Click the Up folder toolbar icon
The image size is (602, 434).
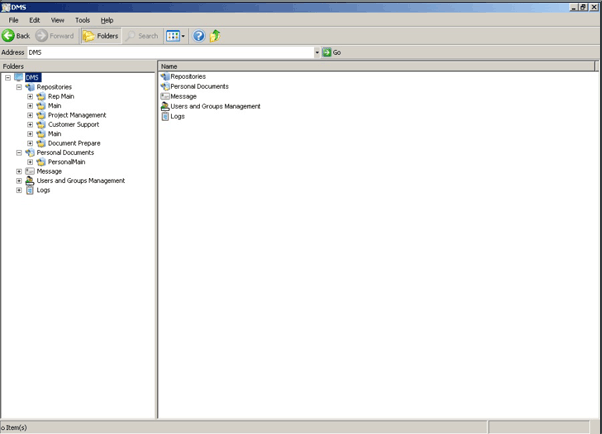[215, 36]
